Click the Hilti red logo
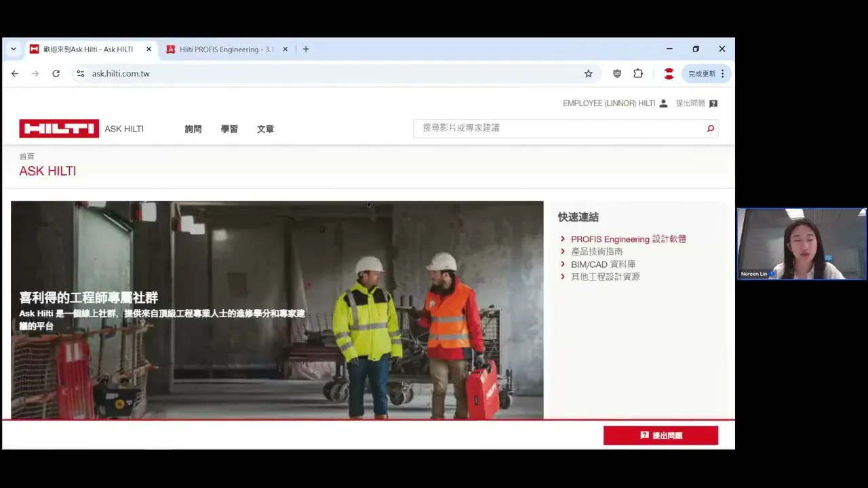 [59, 129]
